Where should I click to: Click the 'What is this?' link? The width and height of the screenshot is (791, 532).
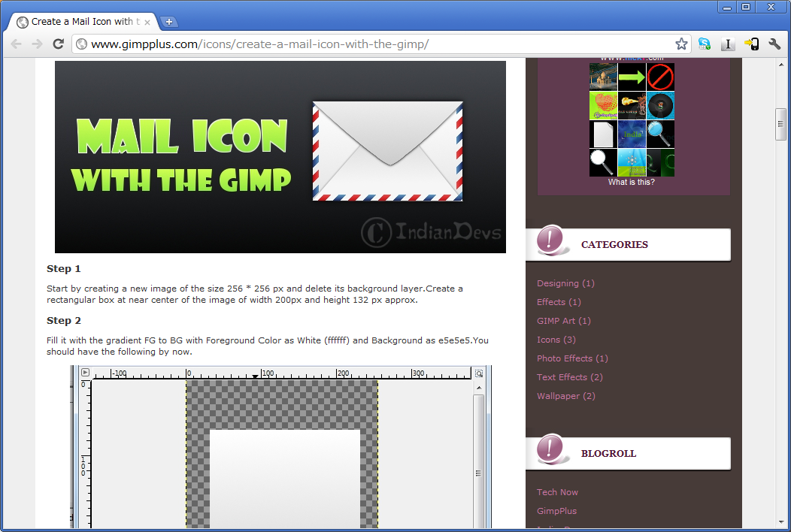631,182
